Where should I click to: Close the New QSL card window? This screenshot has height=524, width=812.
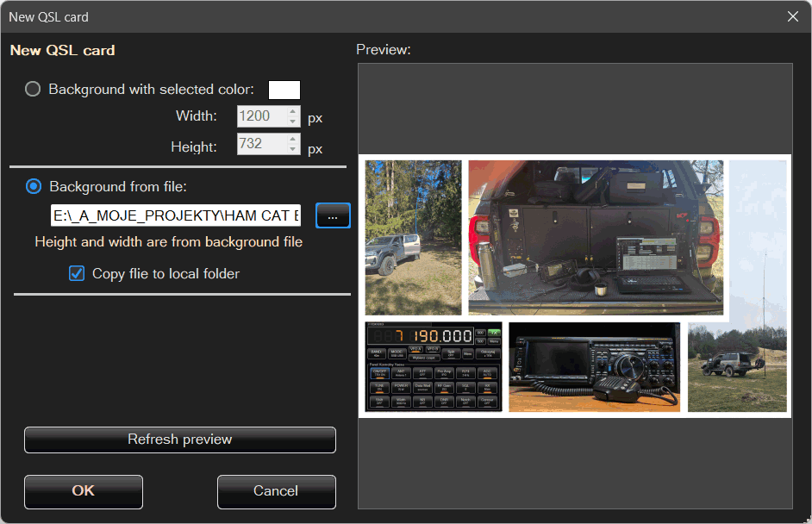(792, 16)
